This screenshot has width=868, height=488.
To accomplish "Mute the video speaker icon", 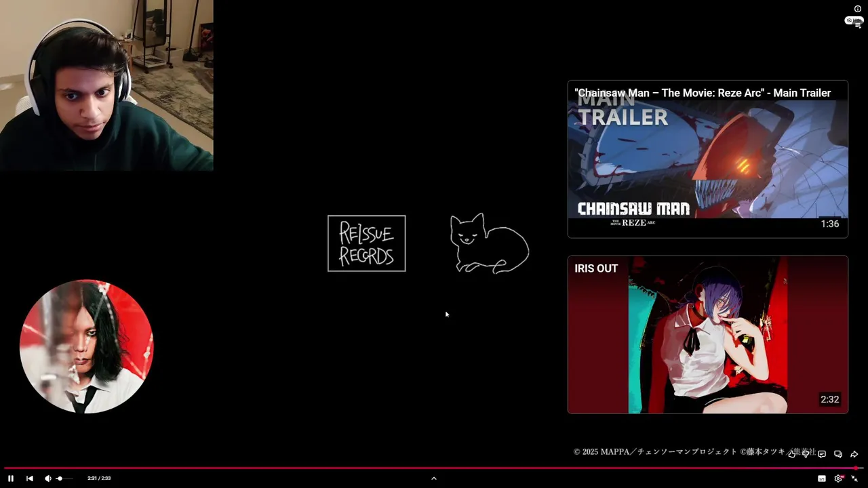I will point(48,479).
